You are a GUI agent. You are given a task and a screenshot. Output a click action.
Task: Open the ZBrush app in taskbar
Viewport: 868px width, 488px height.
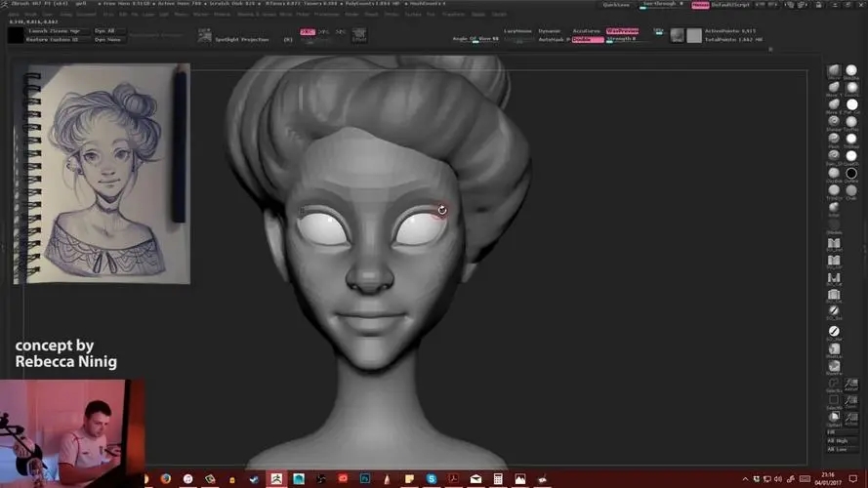click(x=276, y=478)
